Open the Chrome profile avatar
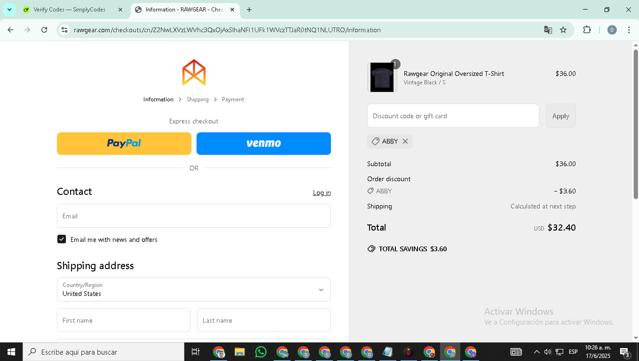 pos(612,30)
